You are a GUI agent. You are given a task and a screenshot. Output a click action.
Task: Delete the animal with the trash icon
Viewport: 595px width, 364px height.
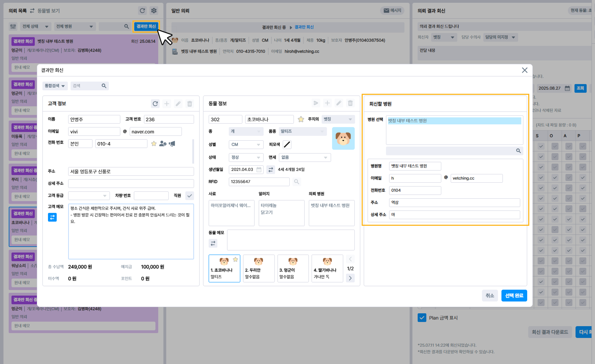351,103
